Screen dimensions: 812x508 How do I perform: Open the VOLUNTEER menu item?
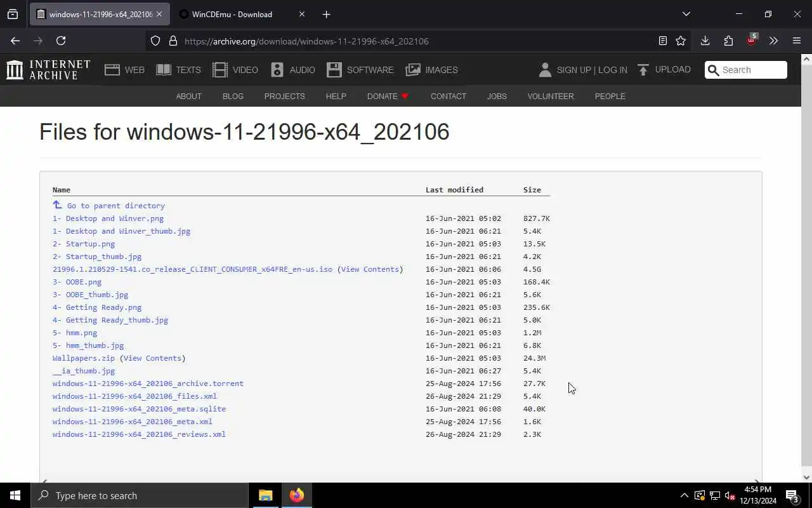551,96
